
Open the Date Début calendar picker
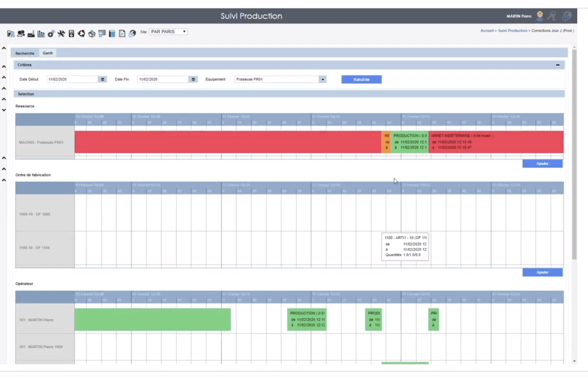pyautogui.click(x=102, y=79)
